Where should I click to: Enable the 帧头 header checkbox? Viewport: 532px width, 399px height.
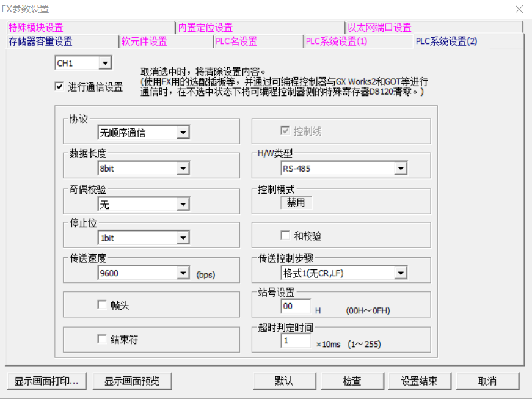(101, 304)
